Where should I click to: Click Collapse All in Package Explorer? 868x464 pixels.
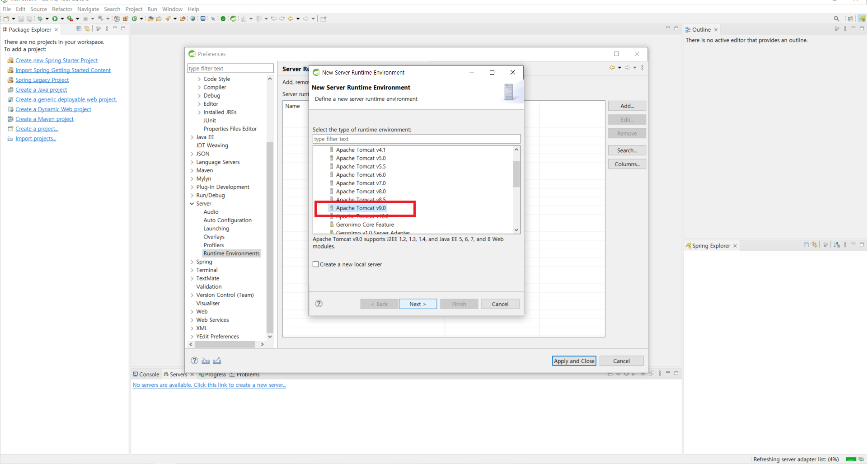pyautogui.click(x=79, y=28)
